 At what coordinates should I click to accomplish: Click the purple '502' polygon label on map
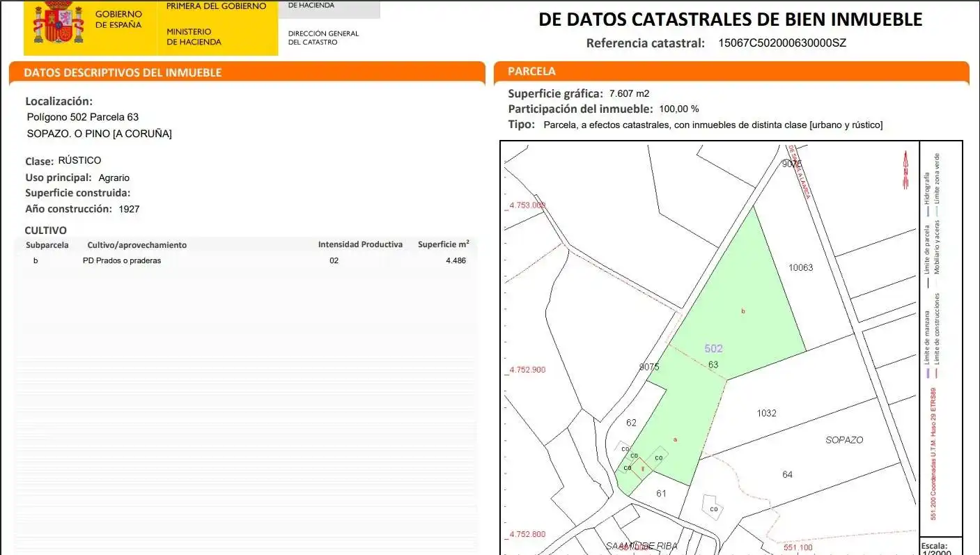(x=713, y=349)
